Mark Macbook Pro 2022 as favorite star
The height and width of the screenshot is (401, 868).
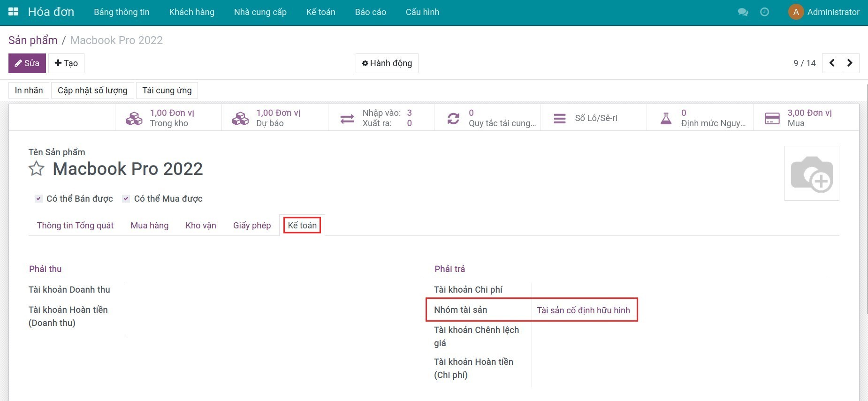pyautogui.click(x=37, y=169)
